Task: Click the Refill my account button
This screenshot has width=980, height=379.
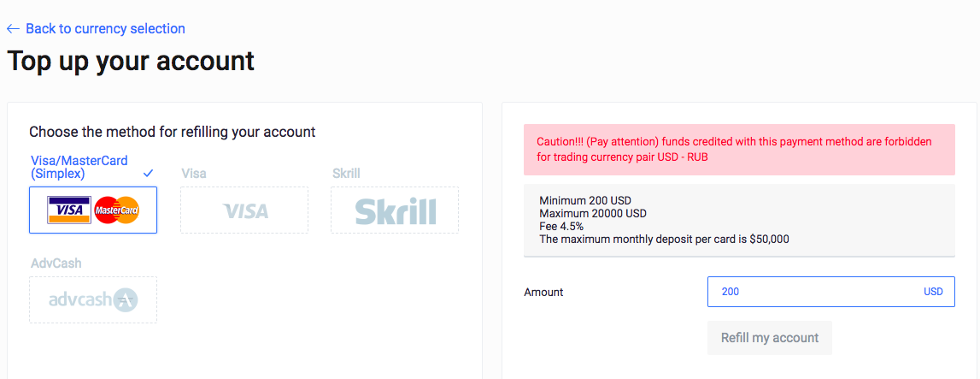Action: 769,338
